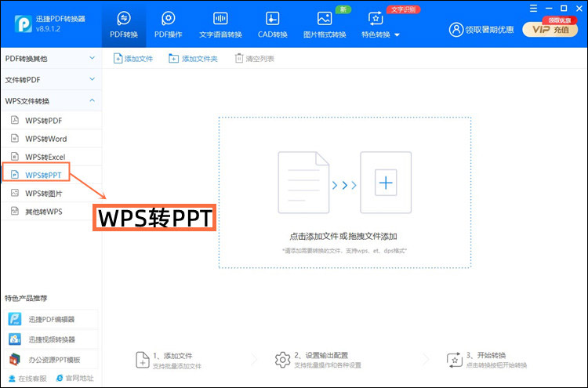Open the hamburger menu icon
The image size is (588, 388).
coord(533,9)
